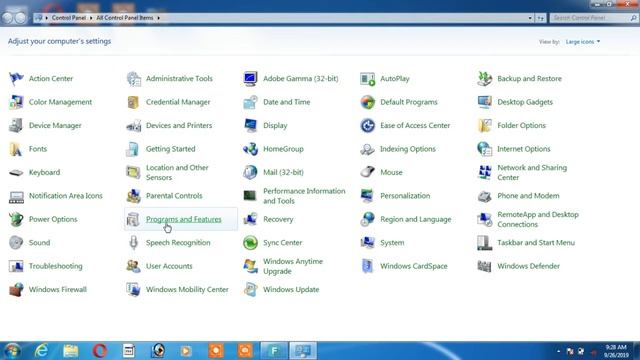Click the Date and Time icon
This screenshot has width=640, height=360.
[250, 102]
